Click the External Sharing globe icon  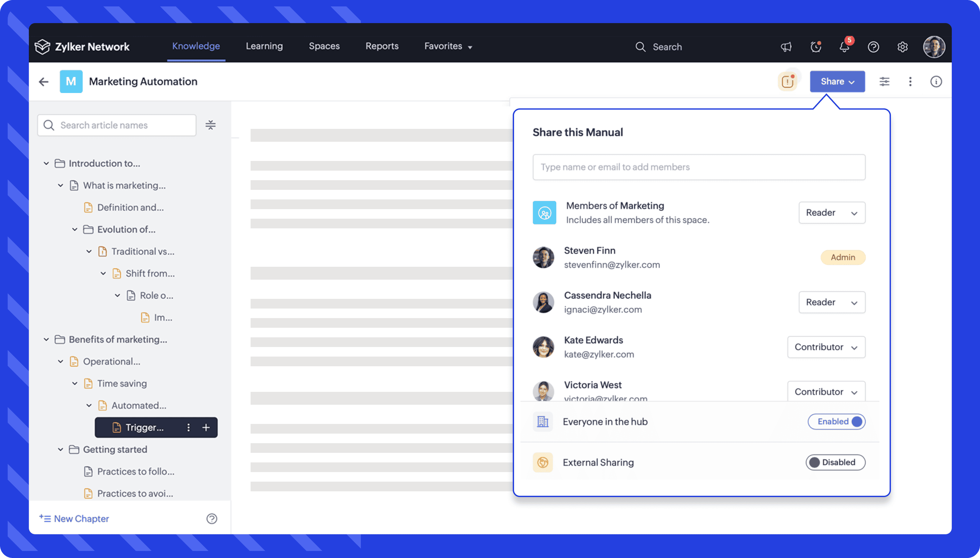(x=542, y=462)
